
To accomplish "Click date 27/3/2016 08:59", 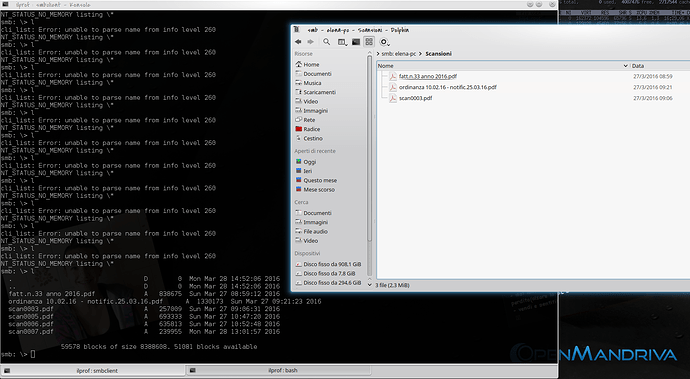I will tap(653, 76).
